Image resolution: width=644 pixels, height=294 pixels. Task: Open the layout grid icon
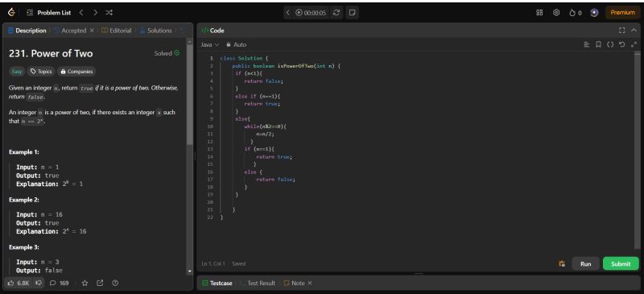click(x=539, y=13)
